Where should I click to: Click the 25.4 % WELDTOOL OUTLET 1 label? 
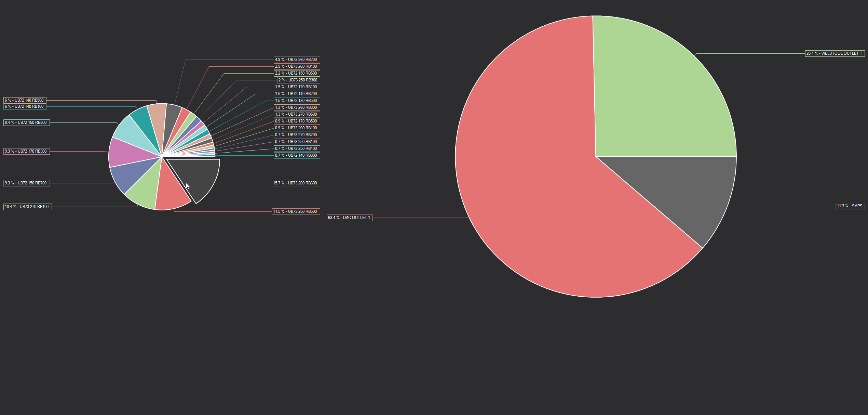[x=835, y=53]
